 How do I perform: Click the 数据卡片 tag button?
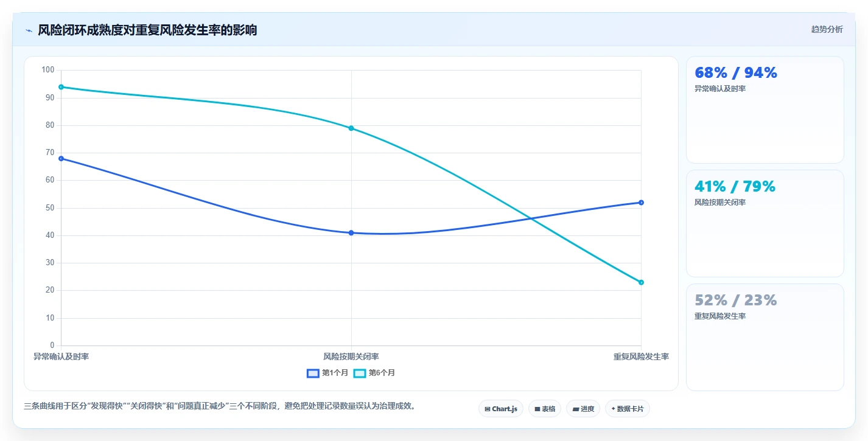pos(628,409)
